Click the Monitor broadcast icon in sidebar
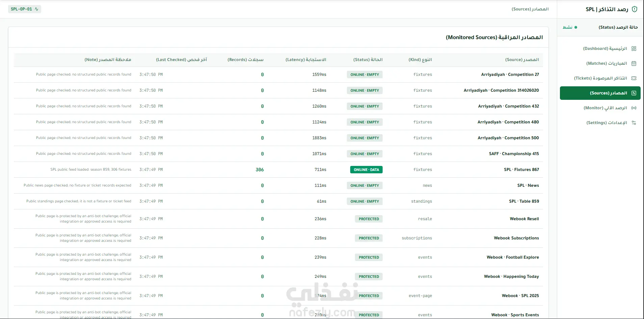This screenshot has width=644, height=319. click(x=634, y=108)
